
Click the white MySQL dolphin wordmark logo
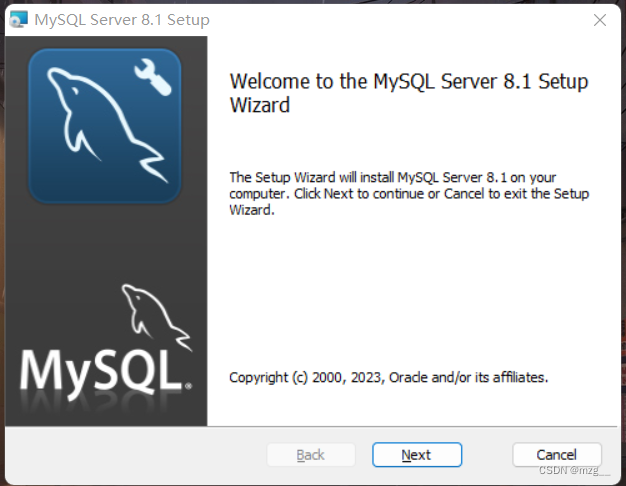[x=106, y=343]
